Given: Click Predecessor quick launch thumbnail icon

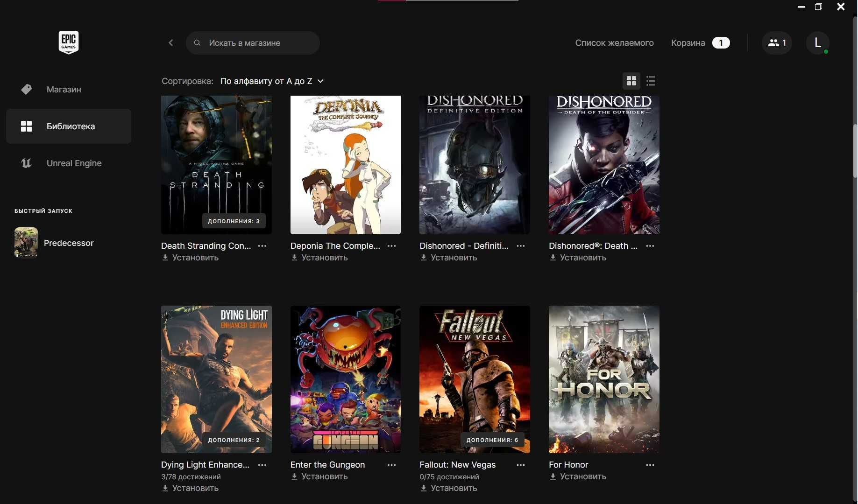Looking at the screenshot, I should tap(26, 243).
